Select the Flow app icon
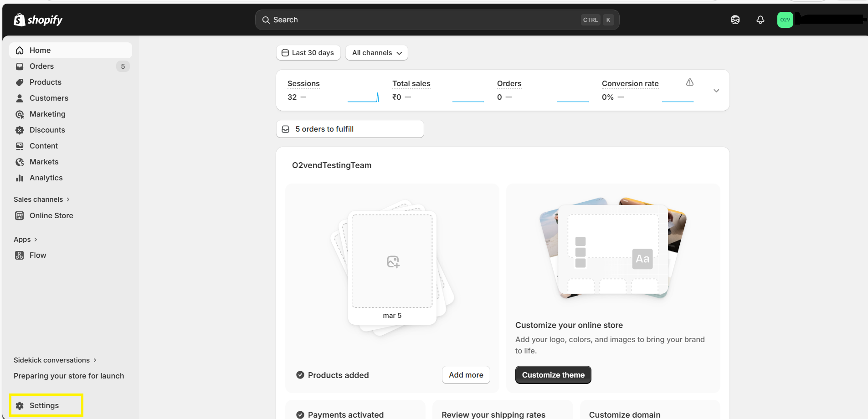868x419 pixels. [20, 255]
